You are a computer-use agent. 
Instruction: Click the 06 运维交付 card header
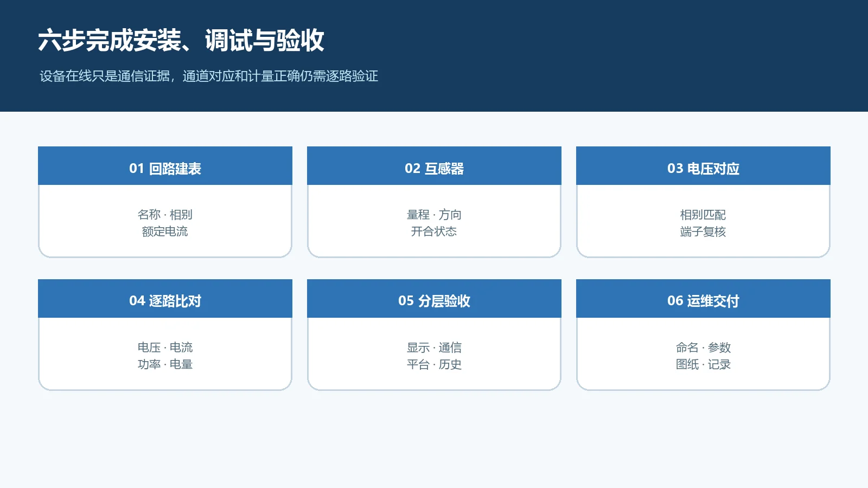pos(703,299)
